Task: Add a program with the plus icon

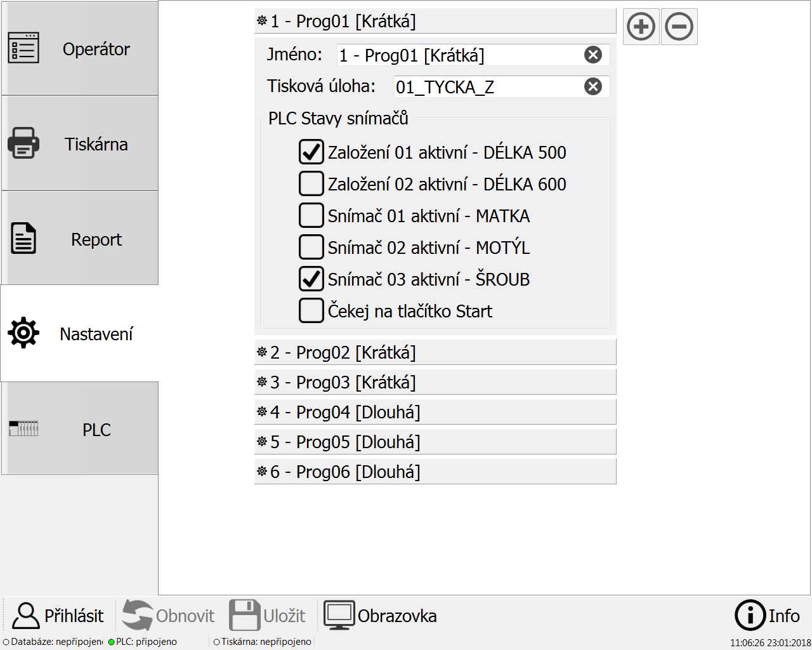Action: coord(641,27)
